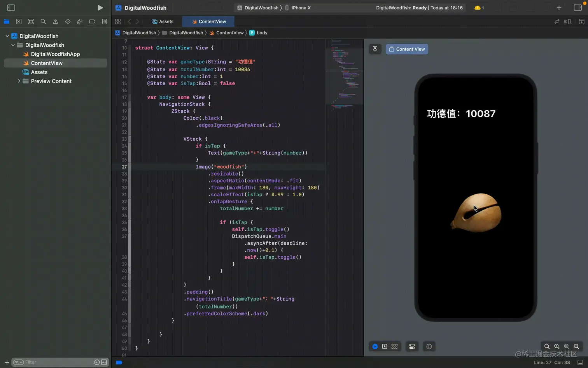Collapse the DigitalWoodfish project root

click(x=7, y=36)
